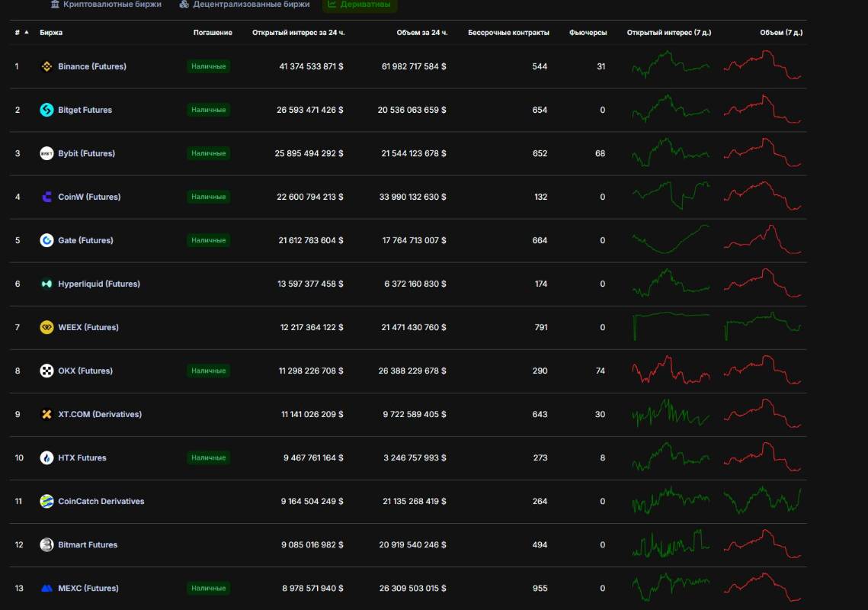
Task: Sort by Объем за 24 ч. column header
Action: coord(421,33)
